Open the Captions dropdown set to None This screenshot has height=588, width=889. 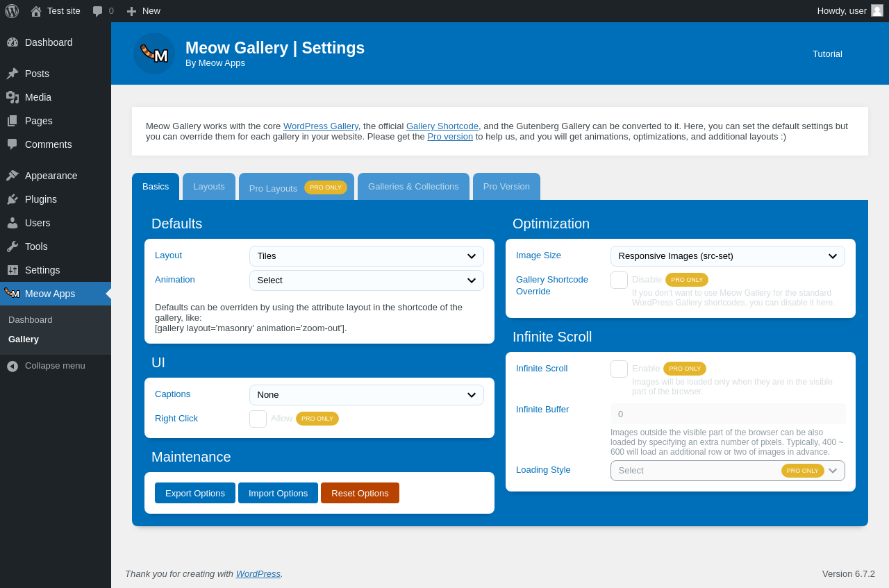pyautogui.click(x=367, y=395)
